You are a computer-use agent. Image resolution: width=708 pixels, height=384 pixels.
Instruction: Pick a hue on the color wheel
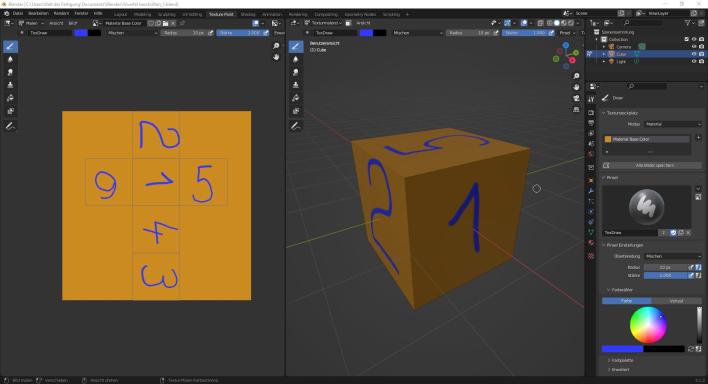point(648,325)
